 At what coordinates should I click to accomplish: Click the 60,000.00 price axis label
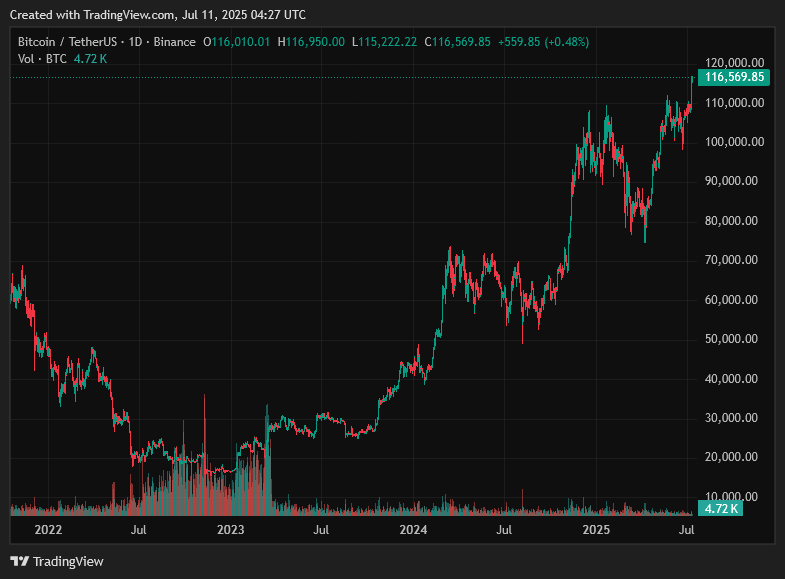pos(731,300)
